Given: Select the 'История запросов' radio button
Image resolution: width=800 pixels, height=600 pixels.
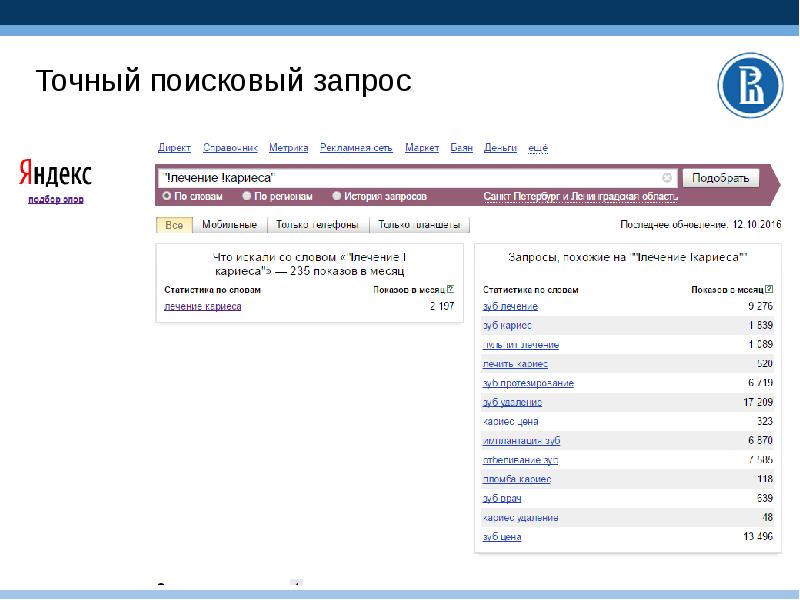Looking at the screenshot, I should click(337, 197).
